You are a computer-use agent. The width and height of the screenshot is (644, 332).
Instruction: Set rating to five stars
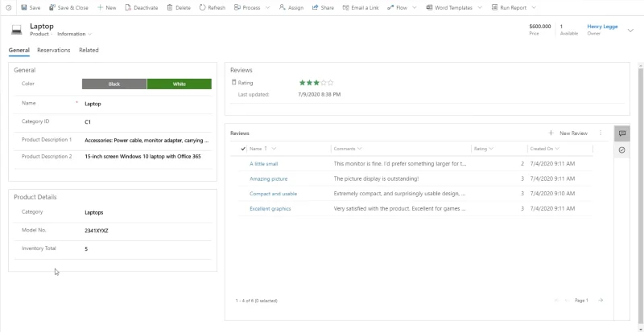pyautogui.click(x=331, y=83)
